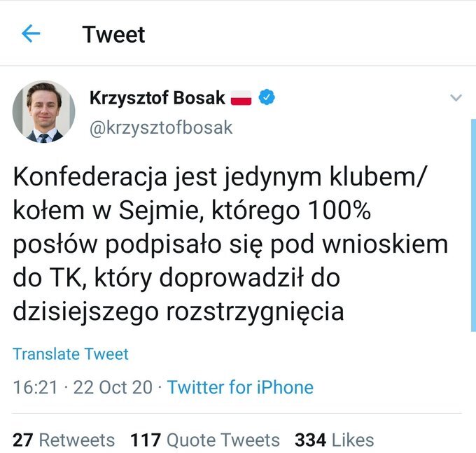This screenshot has height=453, width=476.
Task: Click the Polish flag emoji
Action: pos(241,99)
